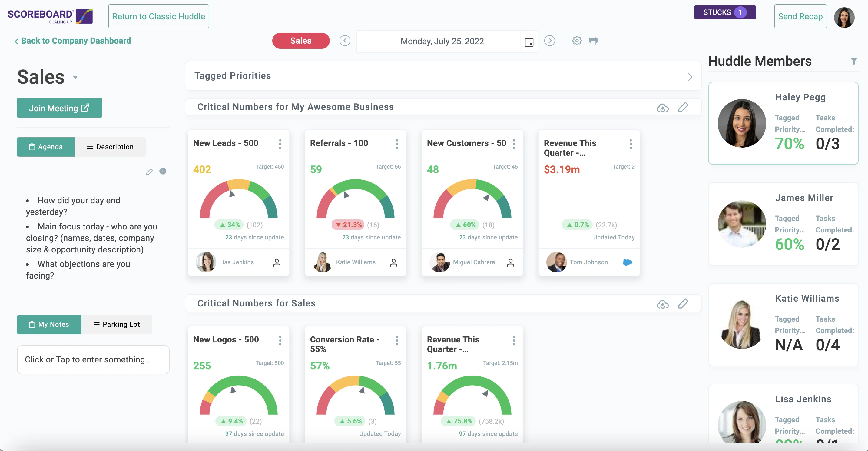Print the huddle dashboard
Screen dimensions: 868x451
click(x=593, y=41)
